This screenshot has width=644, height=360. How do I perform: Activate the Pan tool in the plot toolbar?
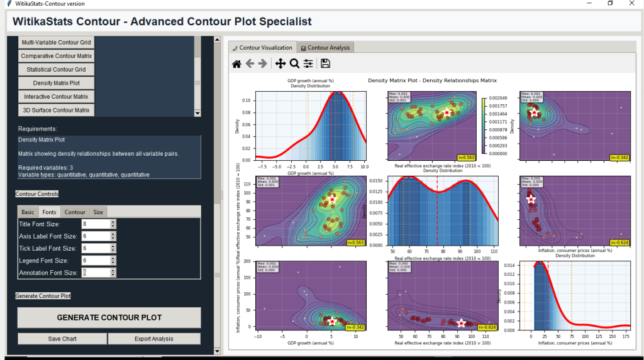coord(280,63)
